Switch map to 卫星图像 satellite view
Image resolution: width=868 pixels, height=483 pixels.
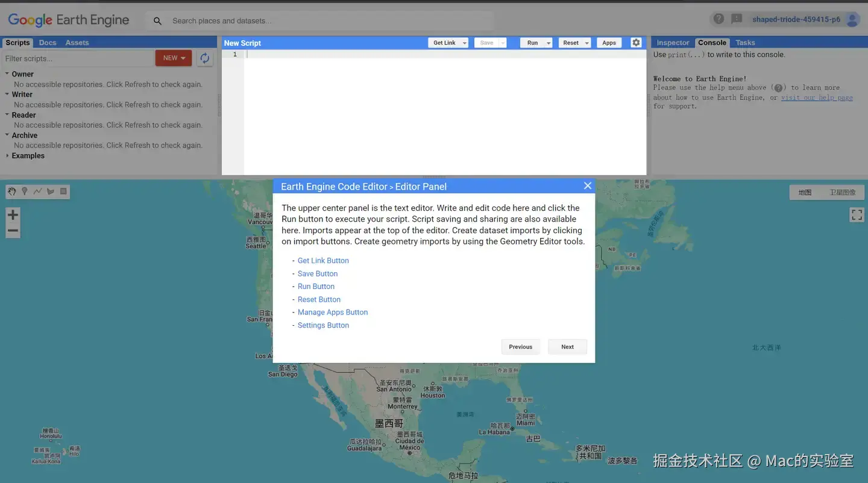tap(842, 193)
